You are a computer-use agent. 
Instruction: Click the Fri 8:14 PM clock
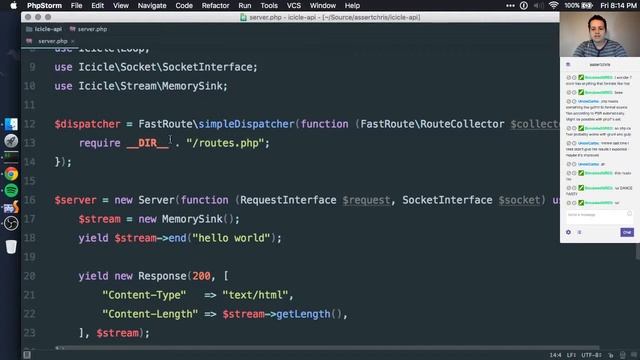(618, 6)
